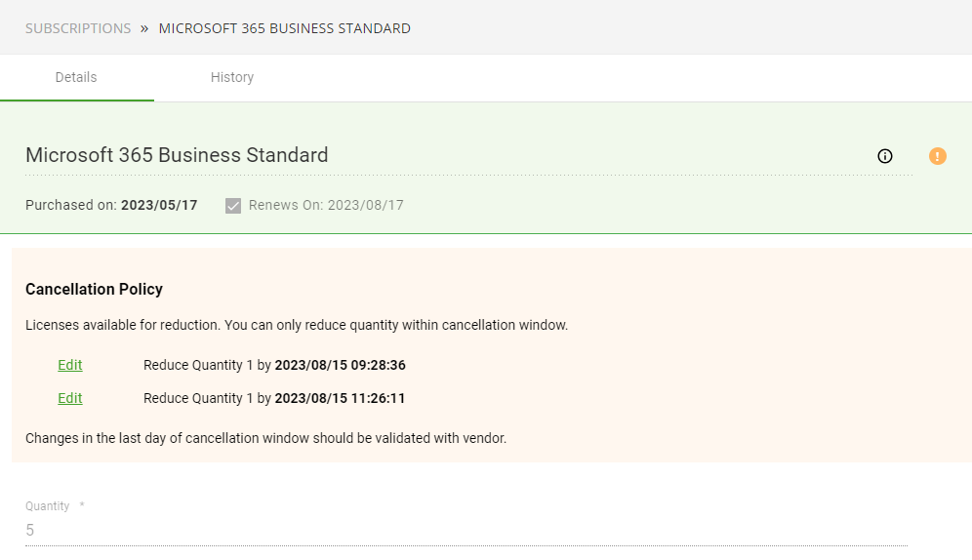
Task: Click the deadline 2023/08/15 09:28:36
Action: tap(341, 365)
